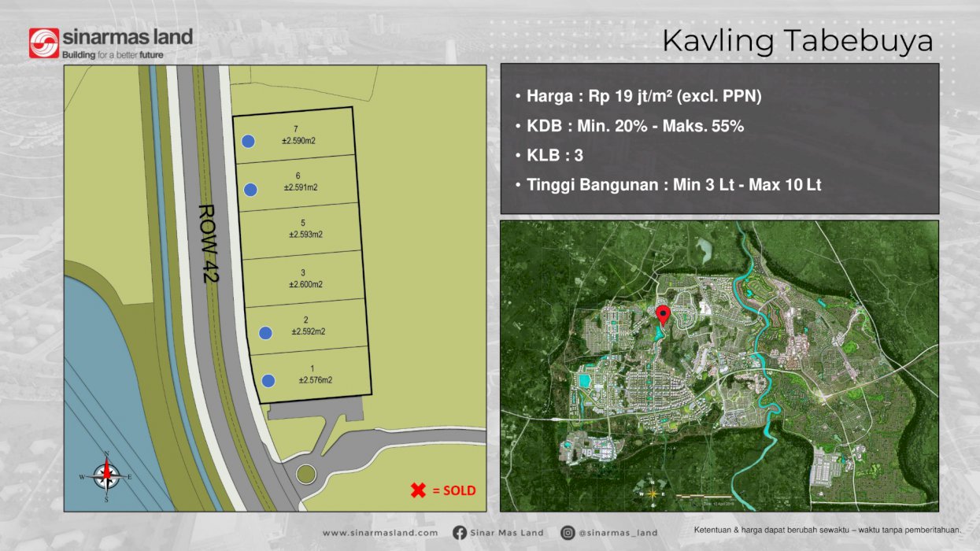Click the red X sold indicator in the legend
This screenshot has width=980, height=551.
point(417,490)
